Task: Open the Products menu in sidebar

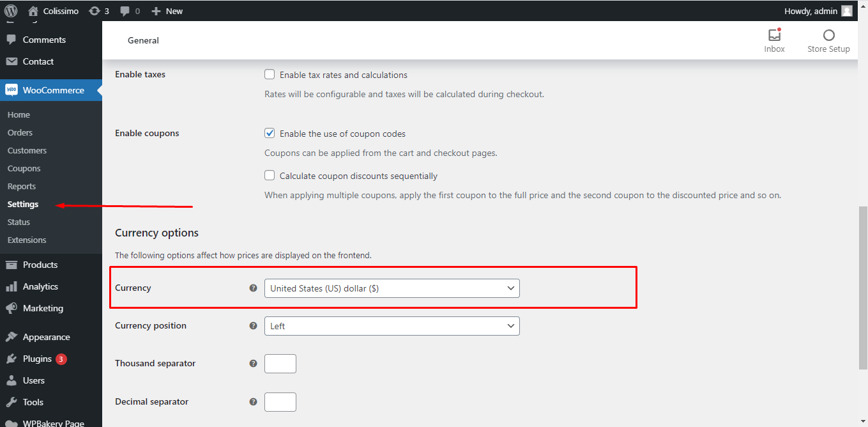Action: [40, 265]
